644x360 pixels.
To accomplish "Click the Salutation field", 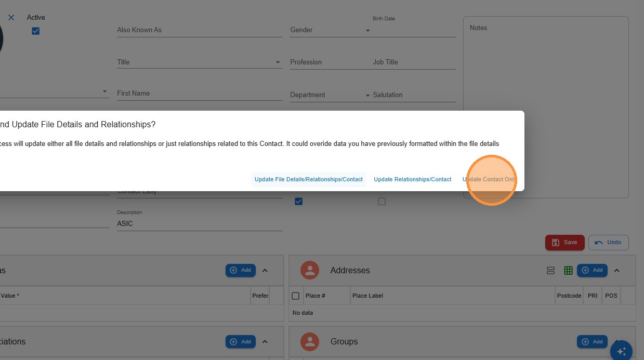I will pos(414,95).
